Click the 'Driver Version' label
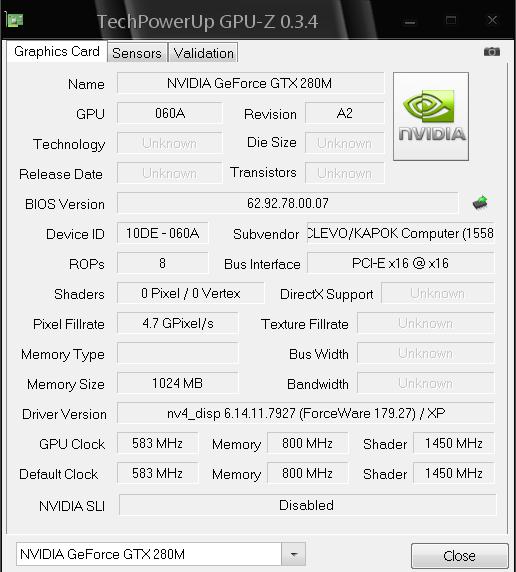Image resolution: width=516 pixels, height=572 pixels. (x=64, y=414)
